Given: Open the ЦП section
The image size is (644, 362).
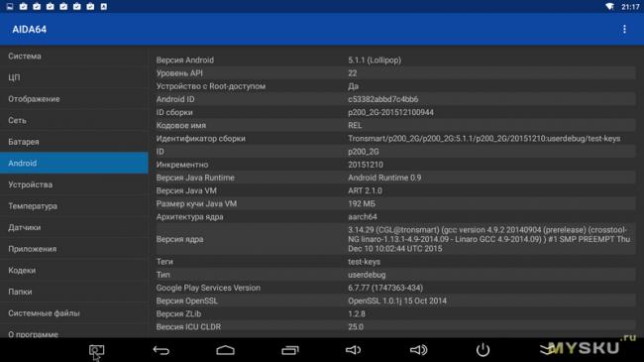Looking at the screenshot, I should tap(74, 77).
